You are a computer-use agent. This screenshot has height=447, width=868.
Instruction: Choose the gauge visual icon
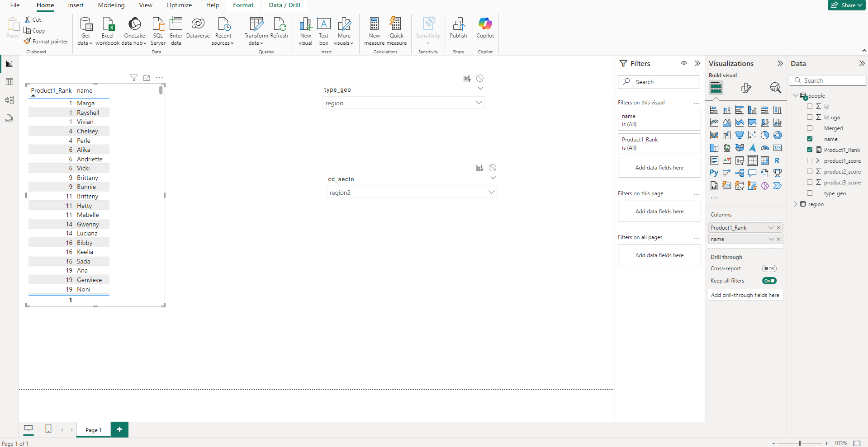coord(764,148)
